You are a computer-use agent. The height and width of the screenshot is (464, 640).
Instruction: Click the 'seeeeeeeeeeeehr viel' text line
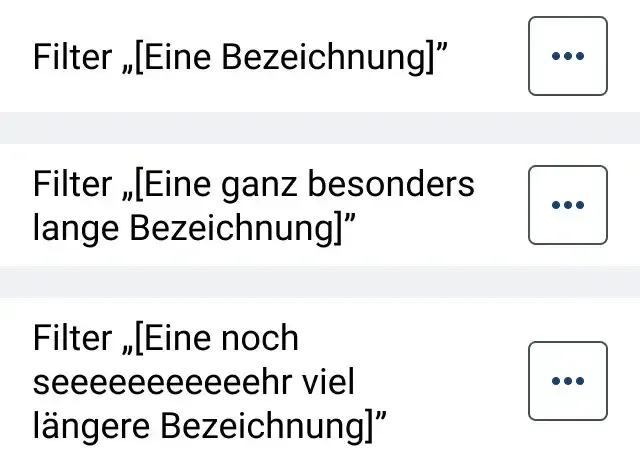(193, 382)
